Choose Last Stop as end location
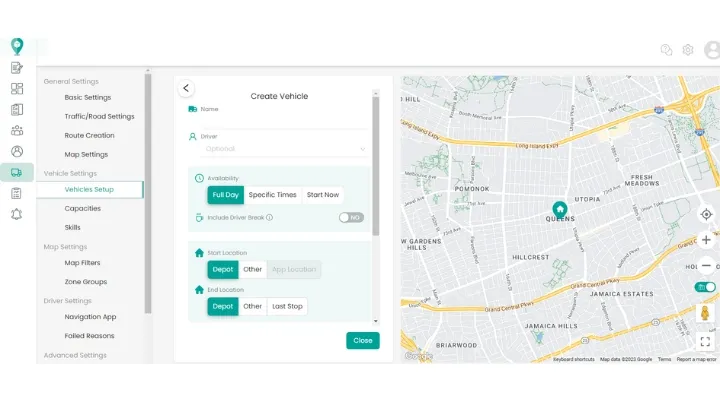720x405 pixels. pyautogui.click(x=287, y=307)
